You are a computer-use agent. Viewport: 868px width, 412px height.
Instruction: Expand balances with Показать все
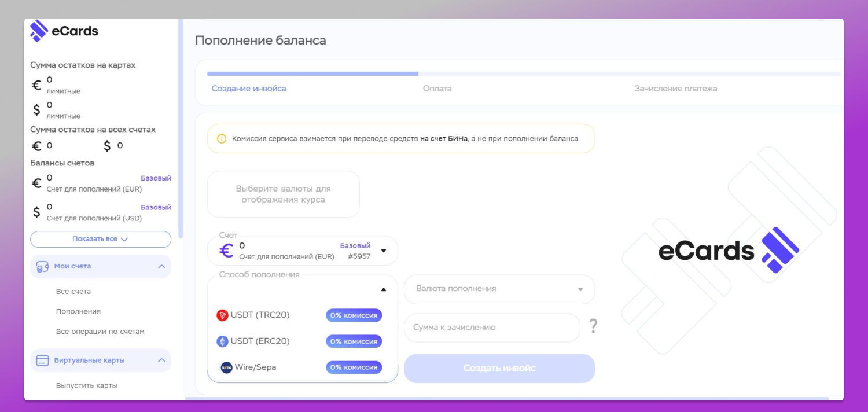(101, 239)
